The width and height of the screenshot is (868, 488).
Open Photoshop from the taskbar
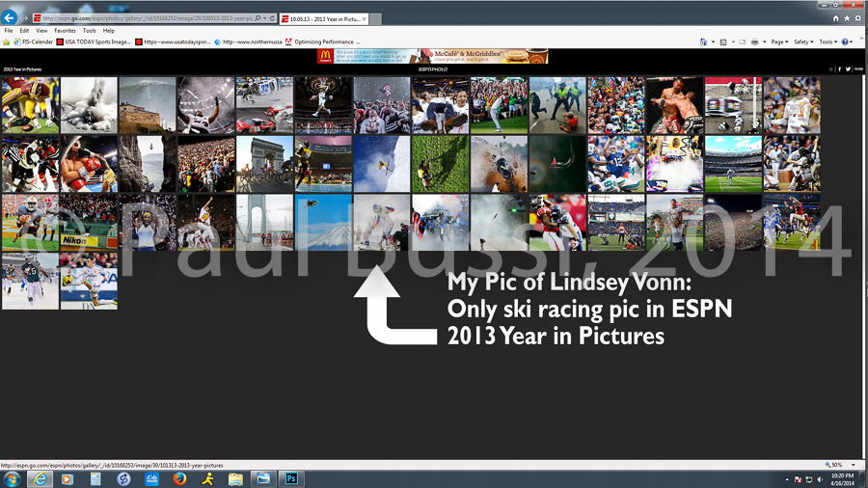click(x=291, y=478)
